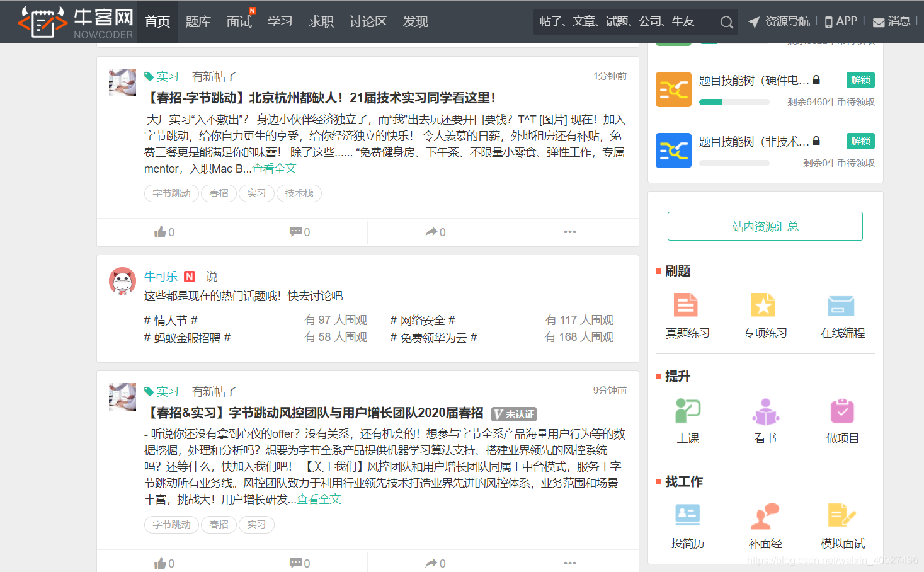
Task: Open 看书 icon
Action: pos(765,411)
